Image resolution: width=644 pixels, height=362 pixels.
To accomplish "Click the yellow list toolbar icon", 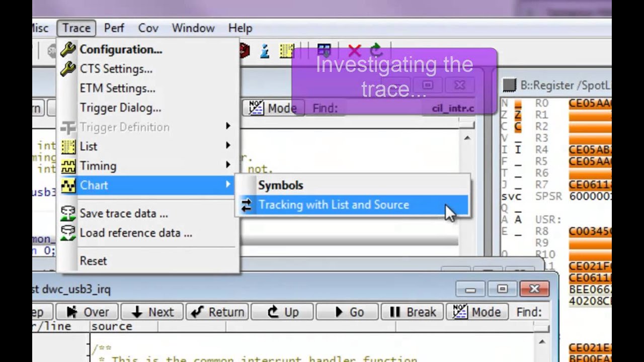I will point(287,51).
